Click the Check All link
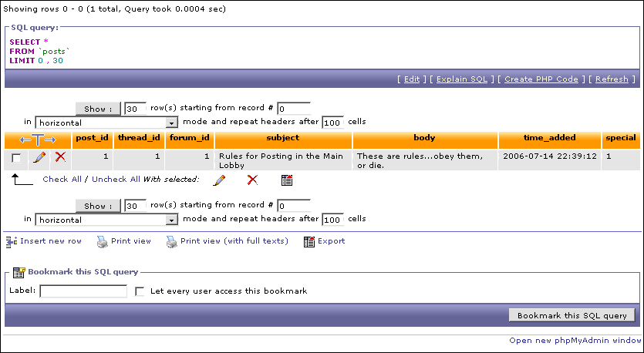This screenshot has height=353, width=644. [62, 180]
